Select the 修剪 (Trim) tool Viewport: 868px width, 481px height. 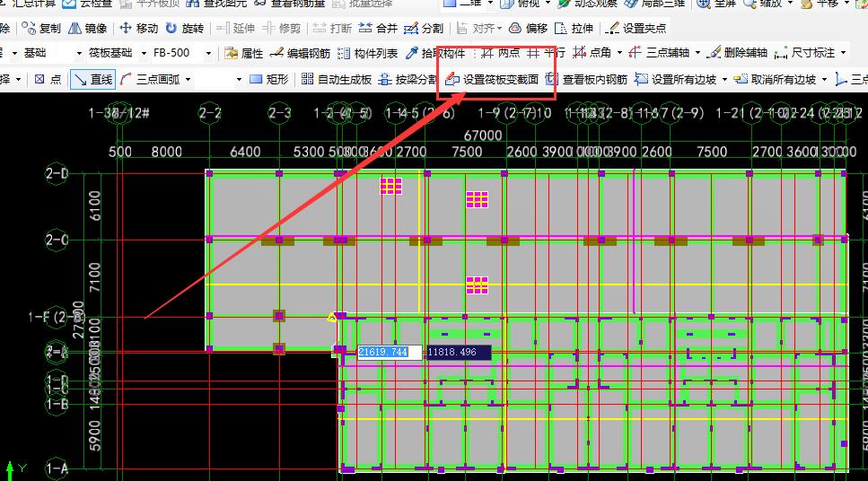282,28
